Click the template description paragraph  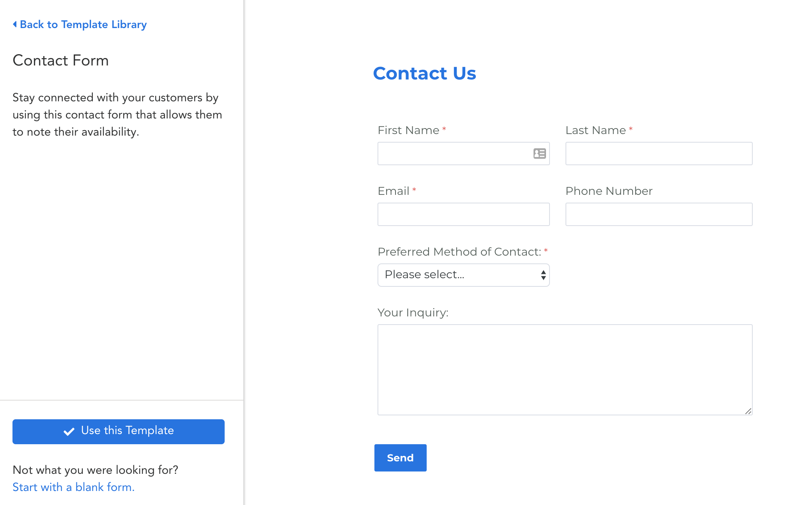[117, 115]
